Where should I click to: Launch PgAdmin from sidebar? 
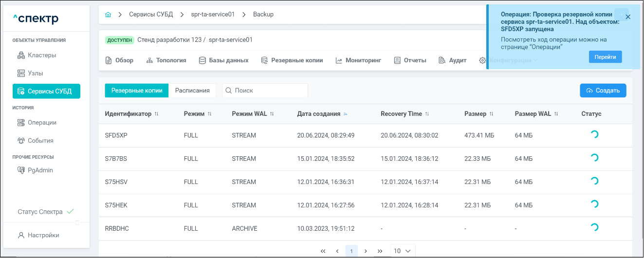(40, 170)
